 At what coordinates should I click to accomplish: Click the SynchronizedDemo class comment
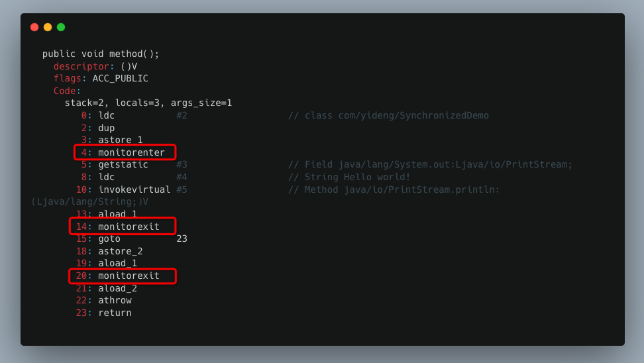click(388, 115)
